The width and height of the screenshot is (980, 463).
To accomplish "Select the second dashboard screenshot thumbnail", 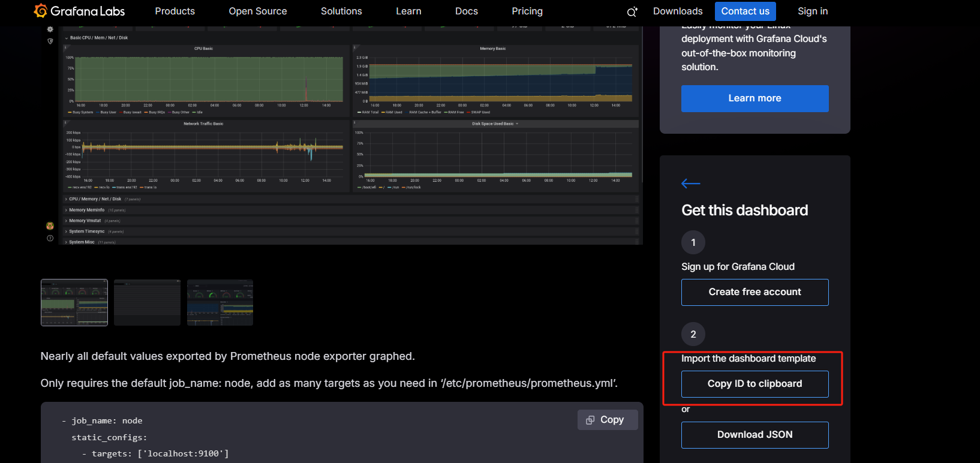I will (147, 302).
